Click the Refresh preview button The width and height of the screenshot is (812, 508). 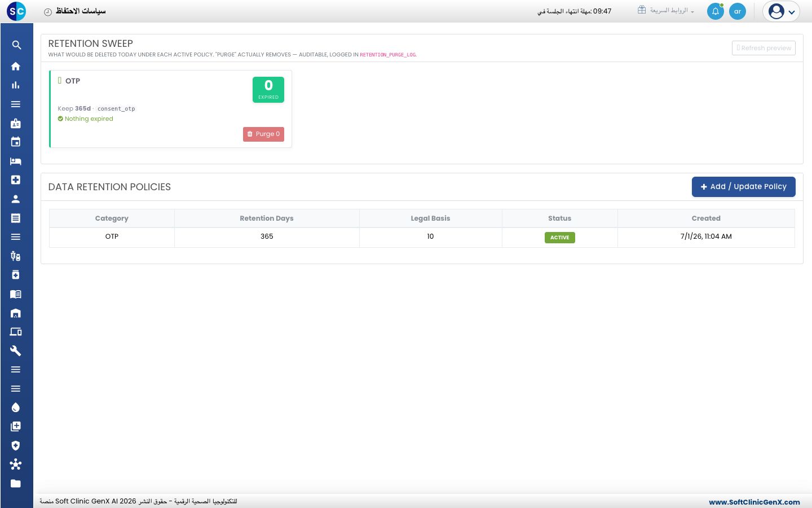pos(764,48)
